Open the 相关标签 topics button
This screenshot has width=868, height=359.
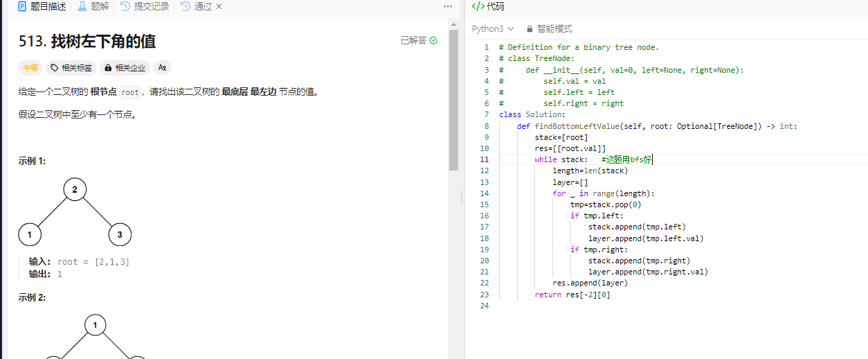[x=71, y=68]
